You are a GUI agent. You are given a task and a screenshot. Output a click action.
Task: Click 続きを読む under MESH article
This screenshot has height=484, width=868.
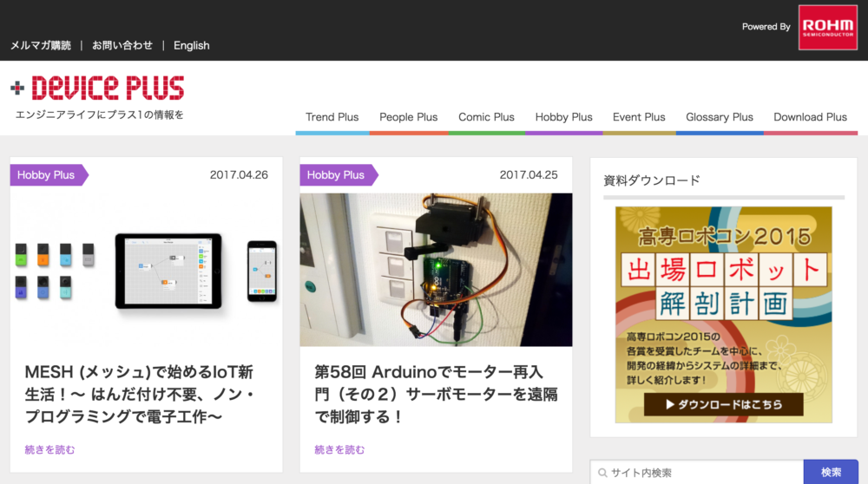click(49, 449)
